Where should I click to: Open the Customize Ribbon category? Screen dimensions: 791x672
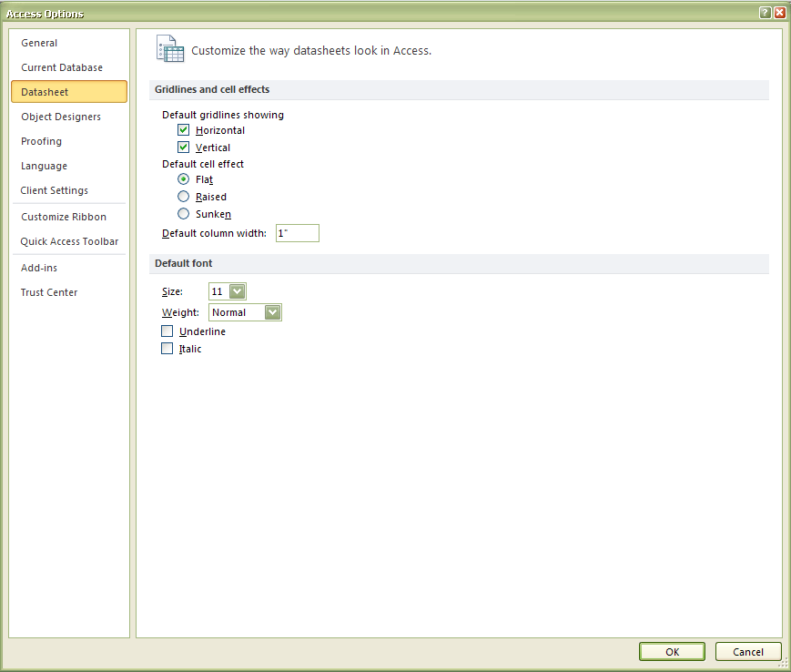(69, 217)
